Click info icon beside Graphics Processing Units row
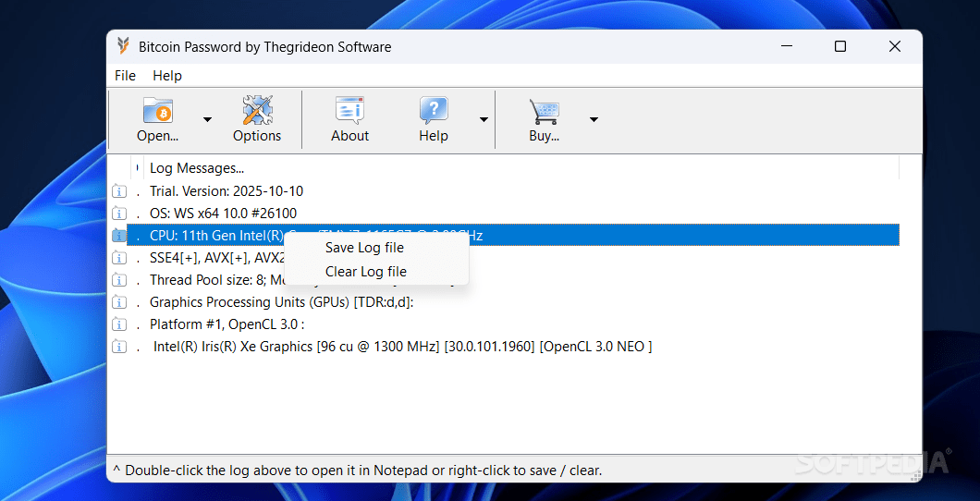980x501 pixels. [x=118, y=302]
